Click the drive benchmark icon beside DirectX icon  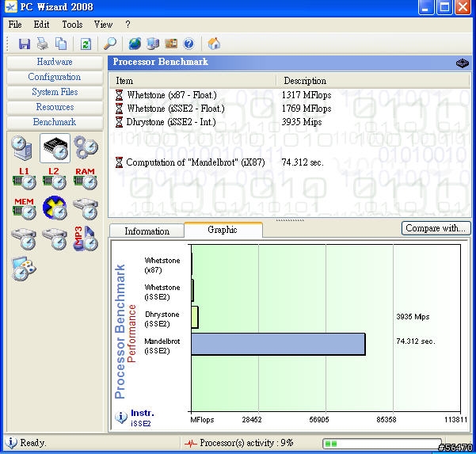tap(86, 208)
